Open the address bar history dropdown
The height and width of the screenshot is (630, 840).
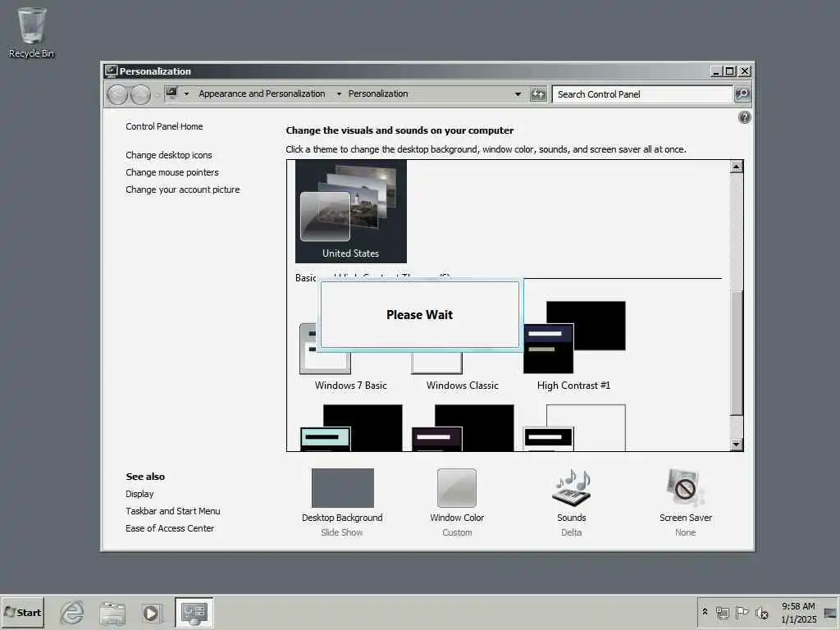(x=518, y=94)
